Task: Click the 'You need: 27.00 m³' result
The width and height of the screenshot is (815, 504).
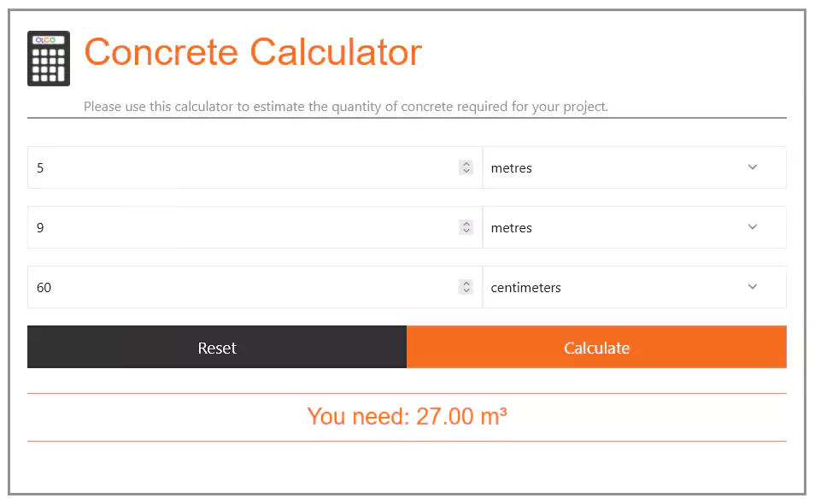Action: (x=407, y=417)
